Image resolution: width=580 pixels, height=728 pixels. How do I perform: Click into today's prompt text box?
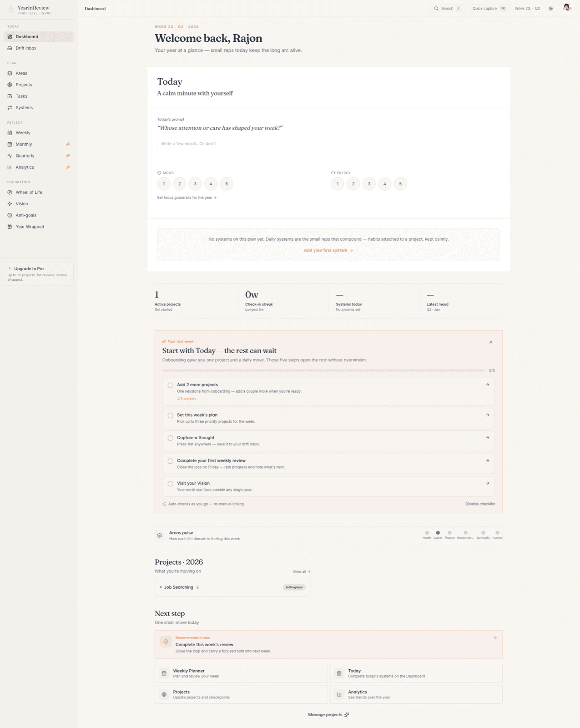point(328,151)
